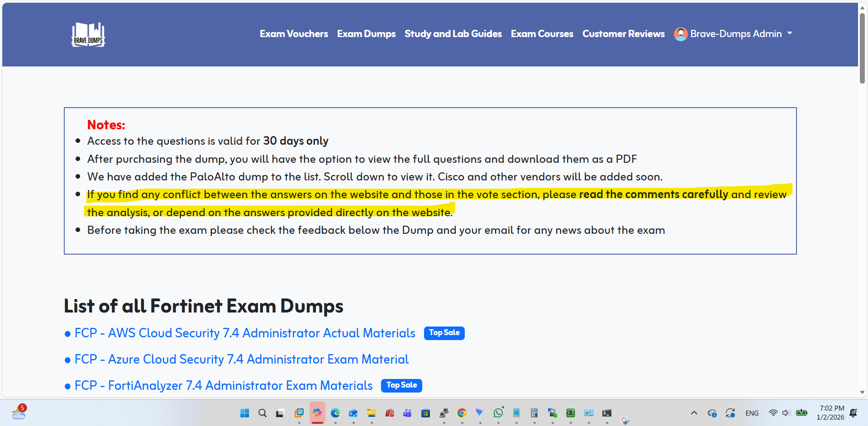Launch Microsoft Teams from the taskbar
The image size is (868, 426).
click(407, 413)
